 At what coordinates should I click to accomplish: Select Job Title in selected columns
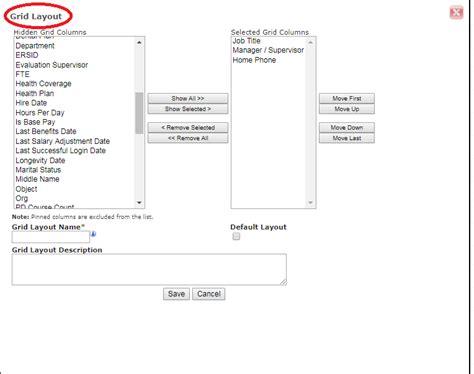(x=247, y=41)
